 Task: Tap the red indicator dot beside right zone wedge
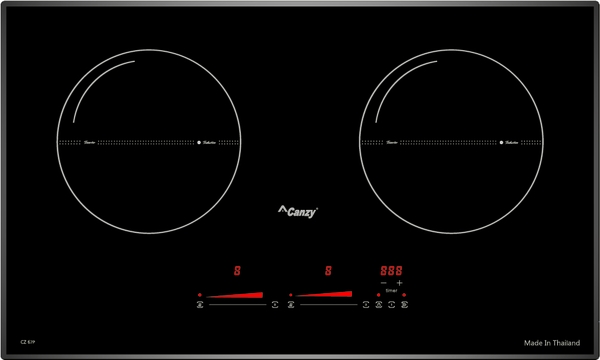point(291,295)
